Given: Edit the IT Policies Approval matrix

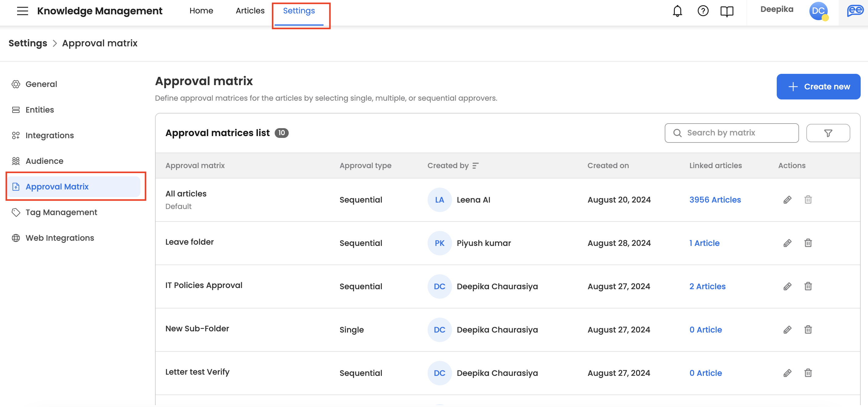Looking at the screenshot, I should click(787, 286).
